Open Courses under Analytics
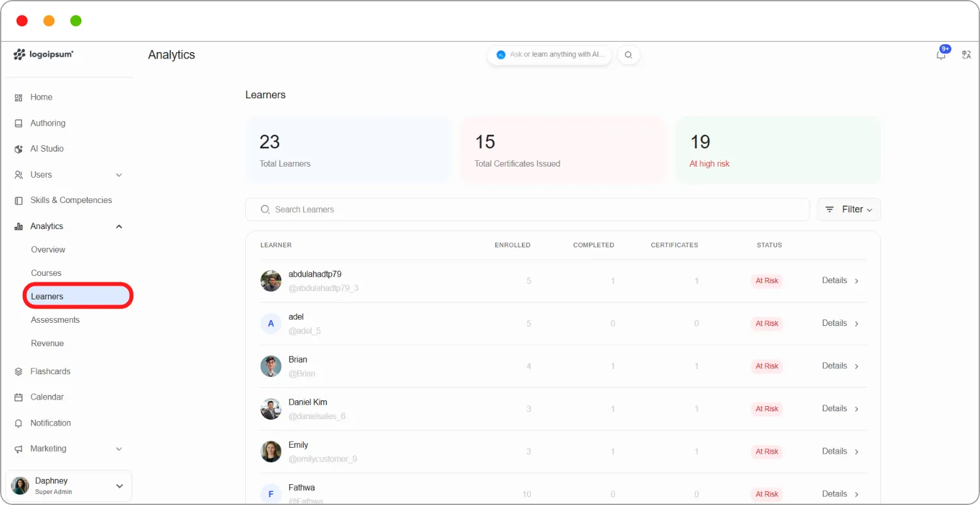Image resolution: width=980 pixels, height=505 pixels. [46, 273]
